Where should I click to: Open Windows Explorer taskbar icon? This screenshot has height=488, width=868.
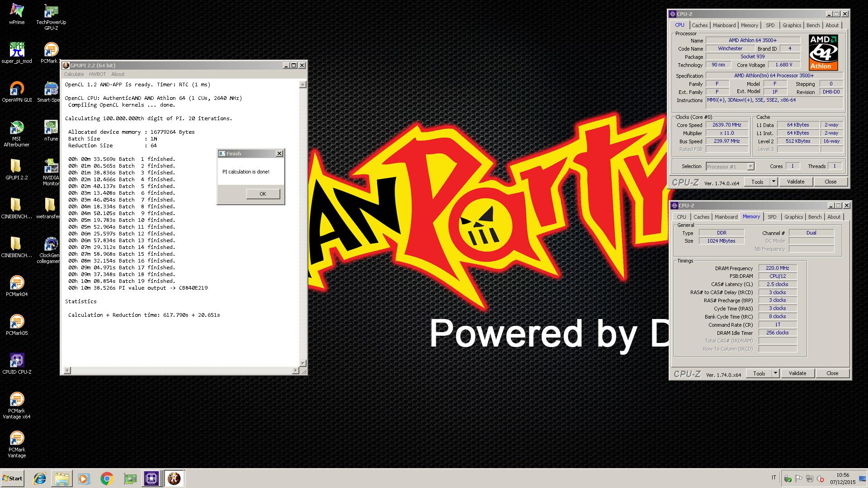[x=62, y=479]
